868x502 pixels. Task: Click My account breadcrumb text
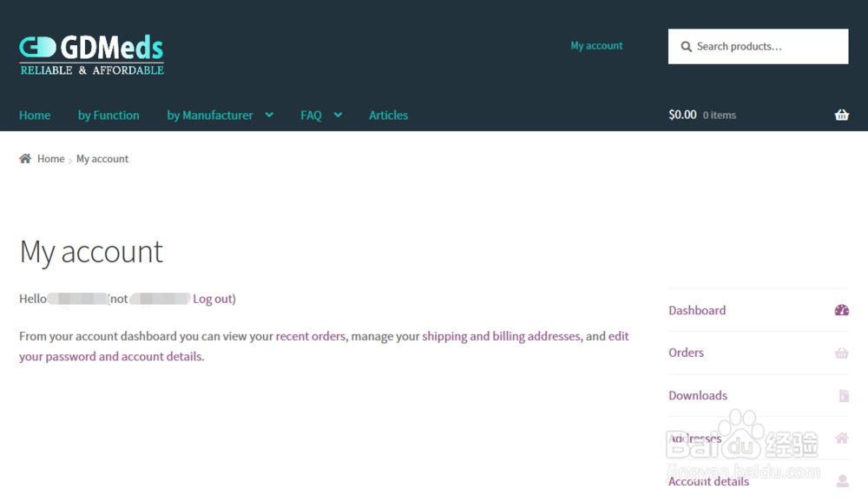[102, 159]
